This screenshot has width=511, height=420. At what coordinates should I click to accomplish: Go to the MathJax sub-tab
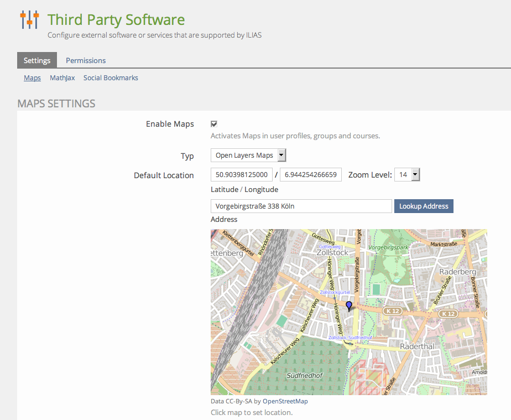click(x=62, y=78)
